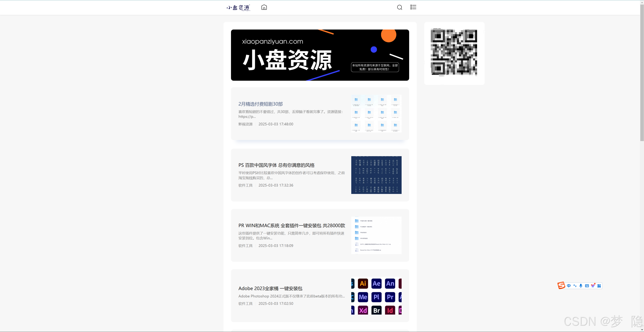The image size is (644, 332).
Task: Open the Sogou skin shirt icon
Action: (593, 286)
